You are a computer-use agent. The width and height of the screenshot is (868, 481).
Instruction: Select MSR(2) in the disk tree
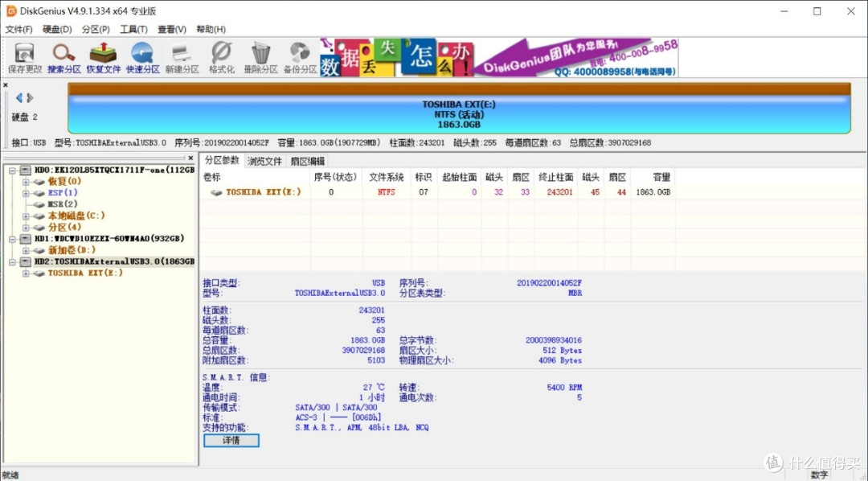click(x=63, y=204)
